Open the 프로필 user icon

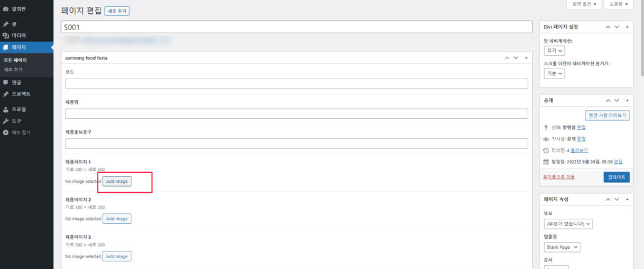(x=5, y=109)
